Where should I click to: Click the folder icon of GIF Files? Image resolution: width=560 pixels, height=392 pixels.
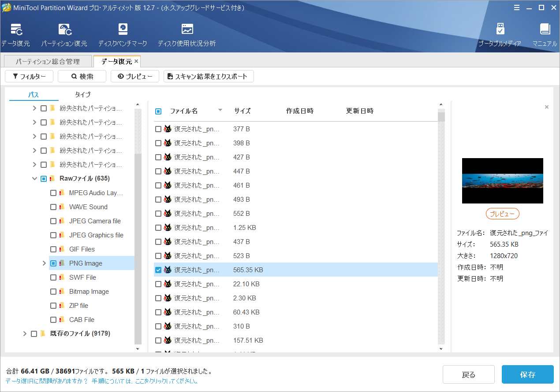click(x=62, y=249)
